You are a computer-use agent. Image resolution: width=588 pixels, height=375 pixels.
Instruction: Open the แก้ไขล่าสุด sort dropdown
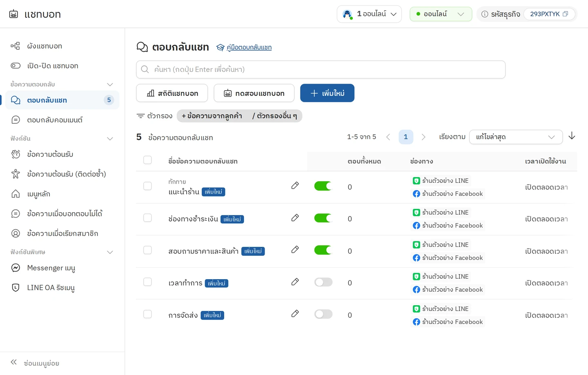[x=516, y=137]
